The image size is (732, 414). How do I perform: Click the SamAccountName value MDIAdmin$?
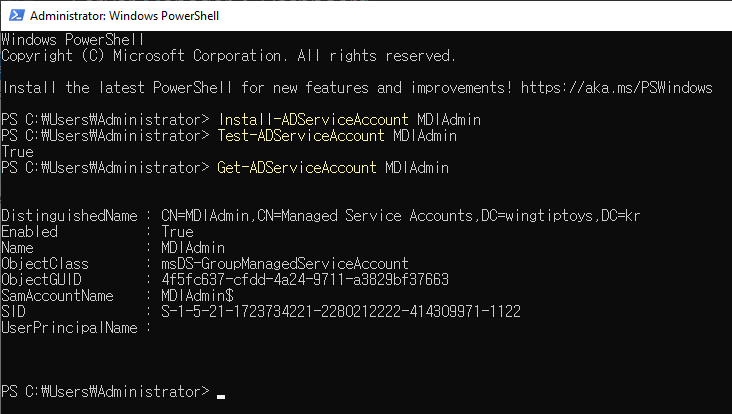[197, 295]
